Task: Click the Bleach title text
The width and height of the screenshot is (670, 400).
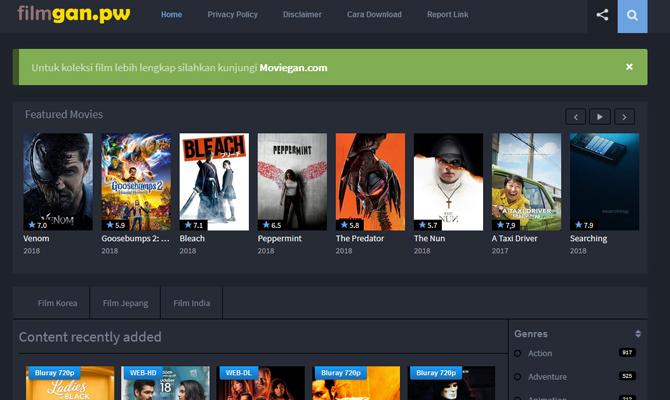Action: (x=192, y=238)
